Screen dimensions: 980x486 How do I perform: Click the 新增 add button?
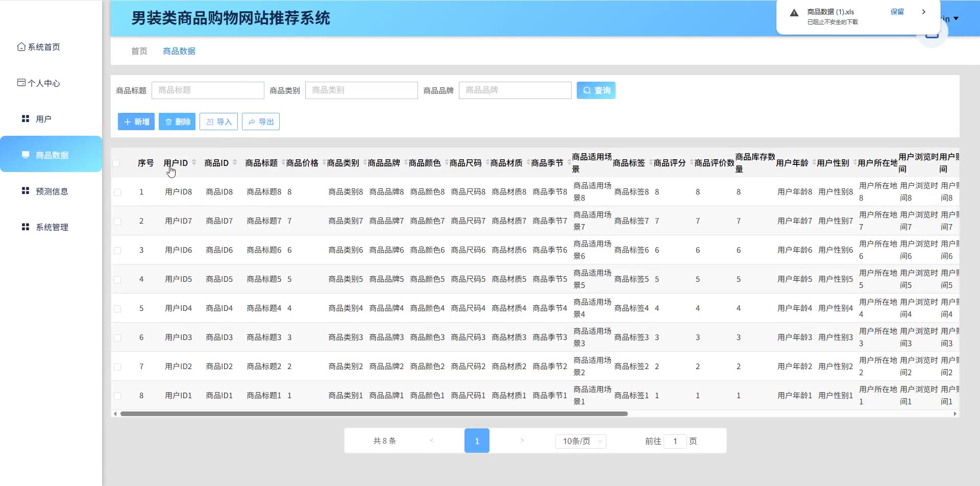[136, 122]
